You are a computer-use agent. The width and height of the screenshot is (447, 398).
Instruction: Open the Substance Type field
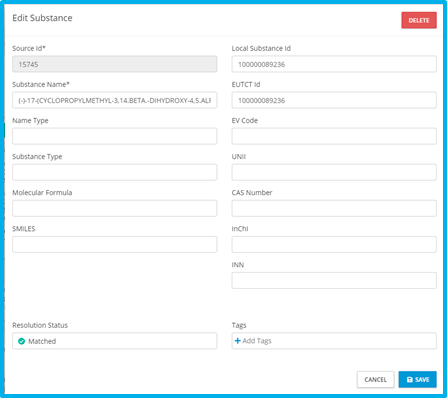pyautogui.click(x=115, y=172)
